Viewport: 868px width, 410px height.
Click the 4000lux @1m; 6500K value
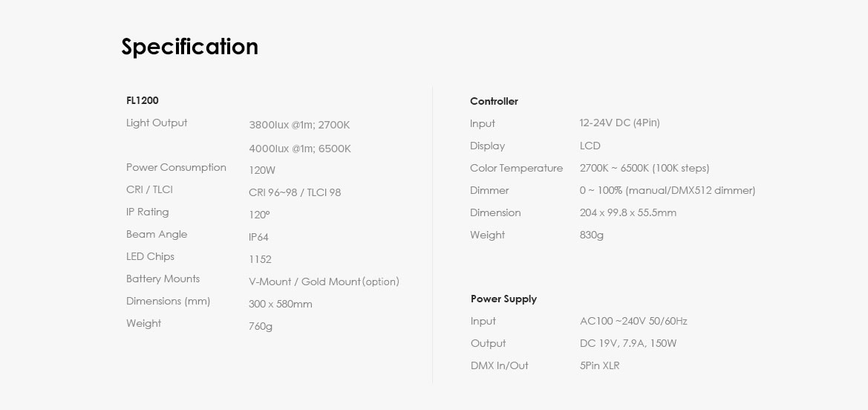[x=300, y=149]
